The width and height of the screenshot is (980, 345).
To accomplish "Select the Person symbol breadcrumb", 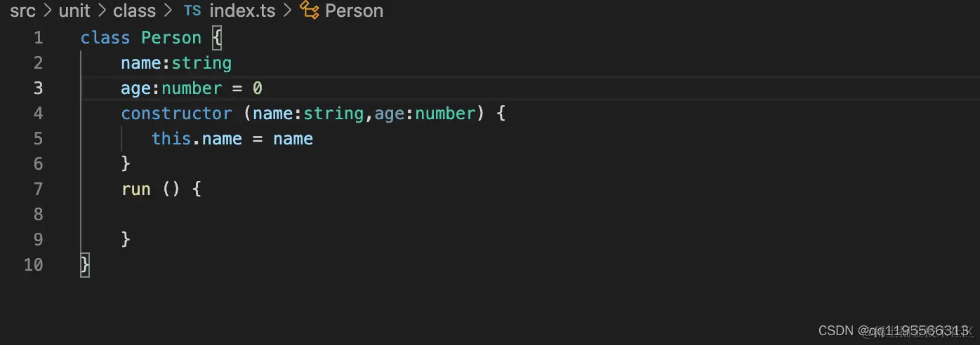I will pos(354,11).
